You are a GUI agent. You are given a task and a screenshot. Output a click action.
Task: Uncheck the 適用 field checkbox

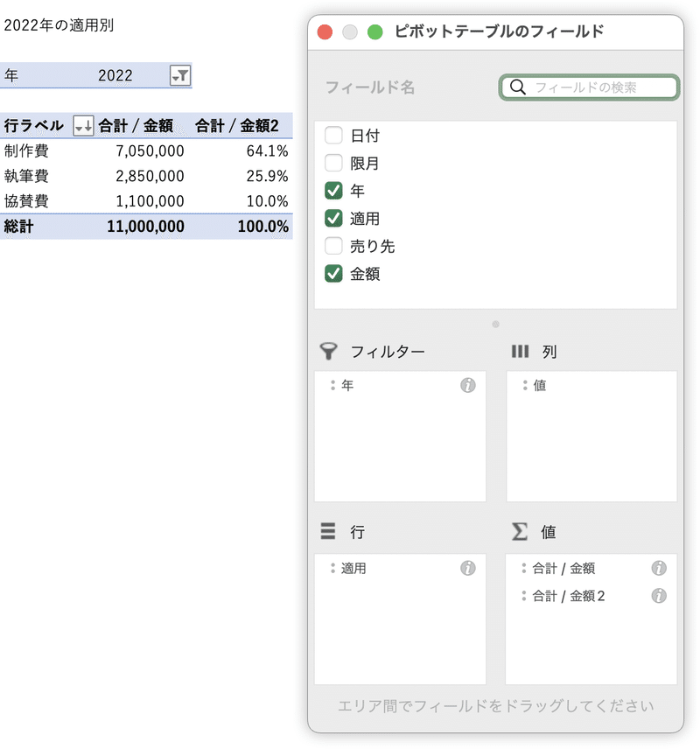tap(333, 218)
